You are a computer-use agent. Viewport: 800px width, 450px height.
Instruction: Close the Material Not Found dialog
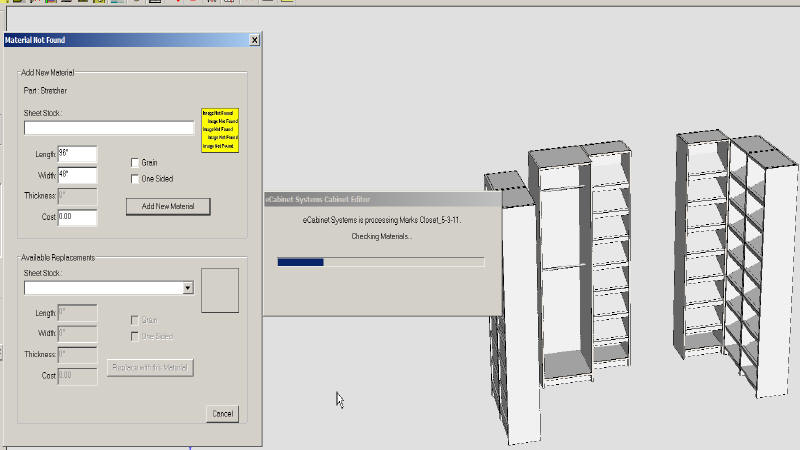[254, 40]
